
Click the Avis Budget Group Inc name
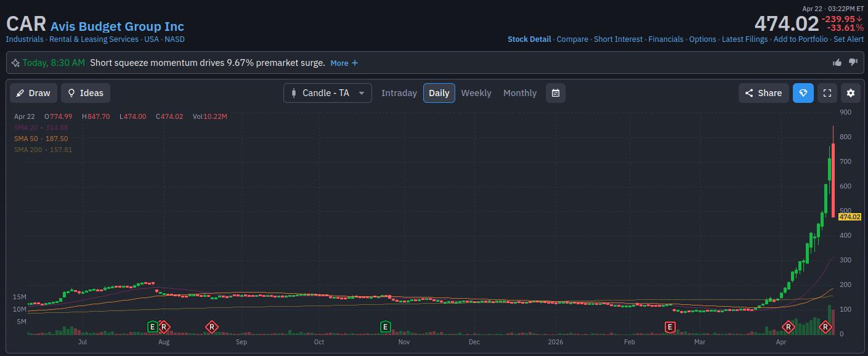pyautogui.click(x=117, y=26)
